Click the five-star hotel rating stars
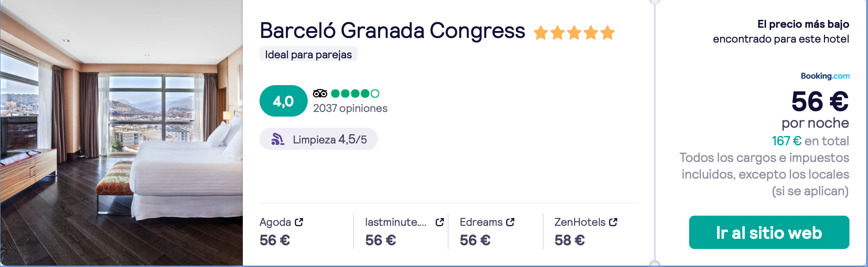868x267 pixels. [574, 33]
